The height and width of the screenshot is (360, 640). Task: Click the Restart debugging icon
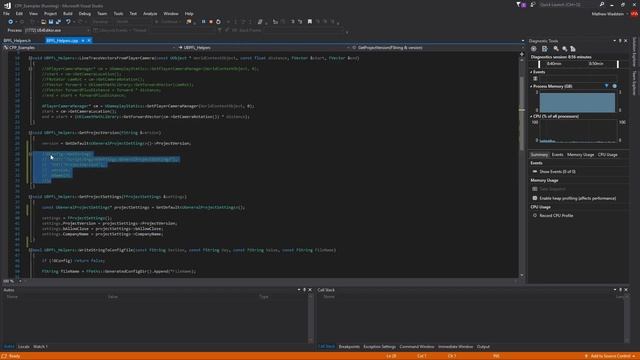click(218, 22)
